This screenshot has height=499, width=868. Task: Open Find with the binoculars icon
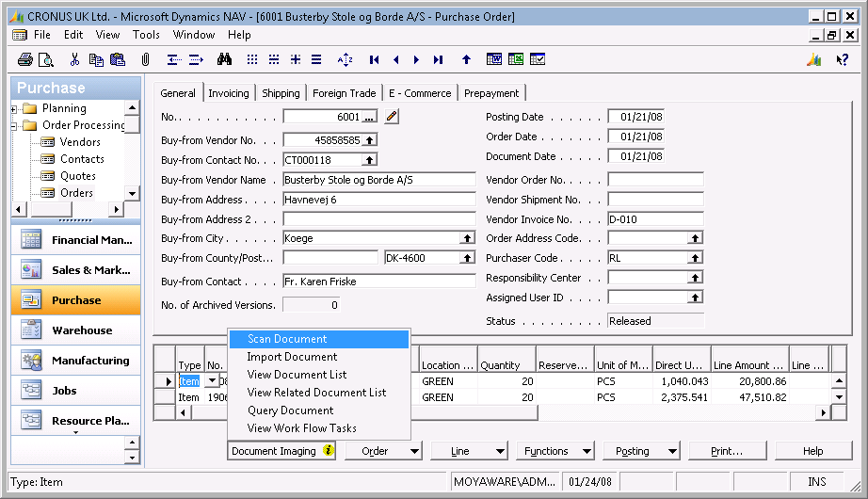[x=224, y=59]
